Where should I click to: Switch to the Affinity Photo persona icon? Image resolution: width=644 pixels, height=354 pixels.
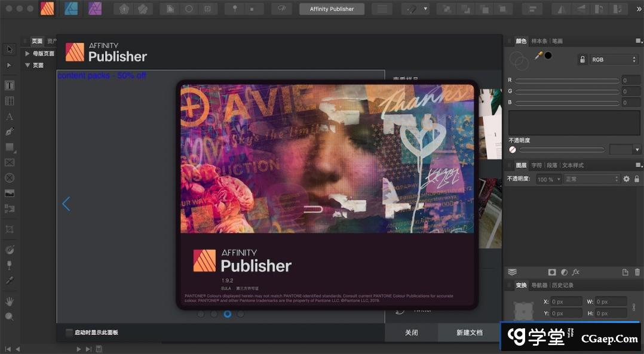coord(95,9)
